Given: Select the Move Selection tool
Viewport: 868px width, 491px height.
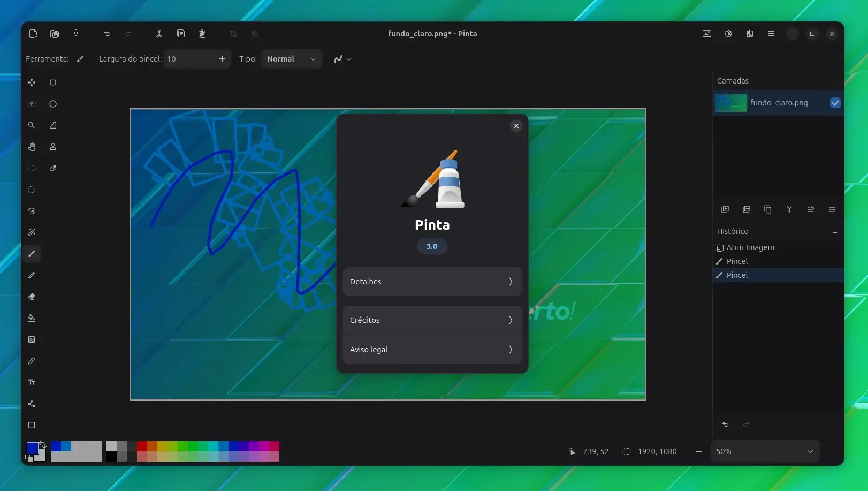Looking at the screenshot, I should point(32,104).
